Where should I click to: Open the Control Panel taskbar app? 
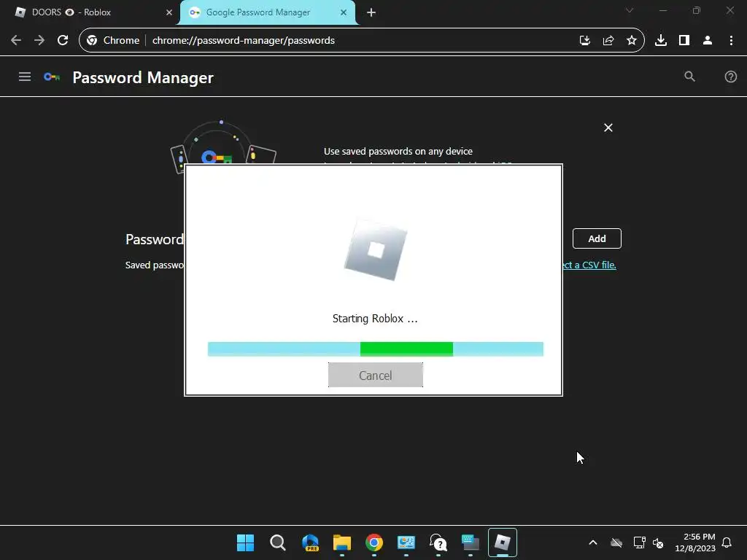tap(406, 542)
